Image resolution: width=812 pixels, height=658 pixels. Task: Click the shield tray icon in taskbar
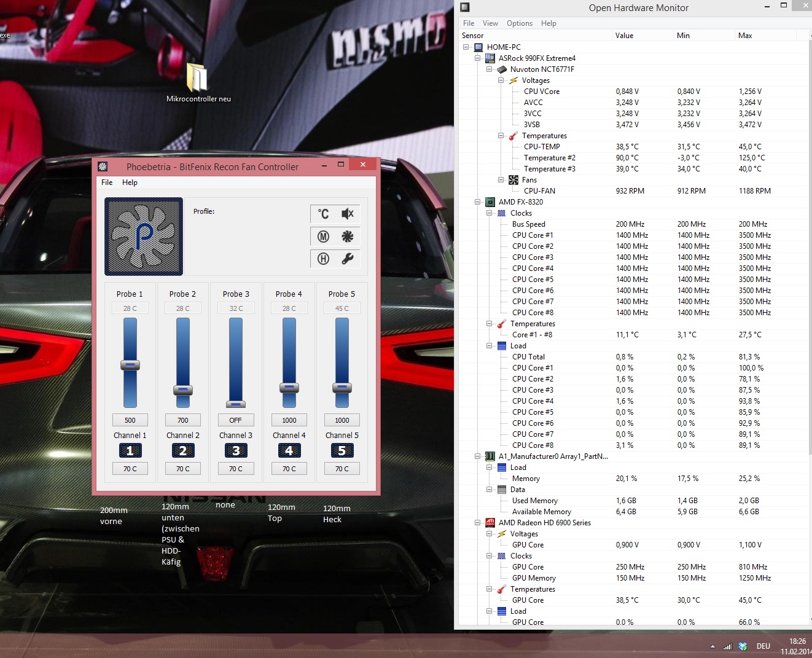743,646
